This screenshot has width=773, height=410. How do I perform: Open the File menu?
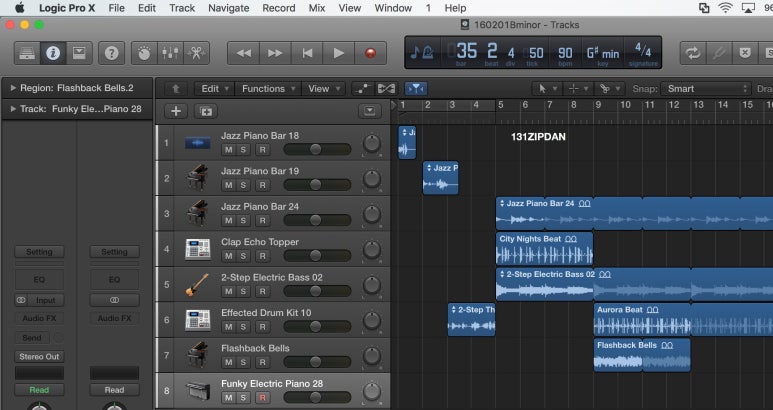tap(116, 8)
